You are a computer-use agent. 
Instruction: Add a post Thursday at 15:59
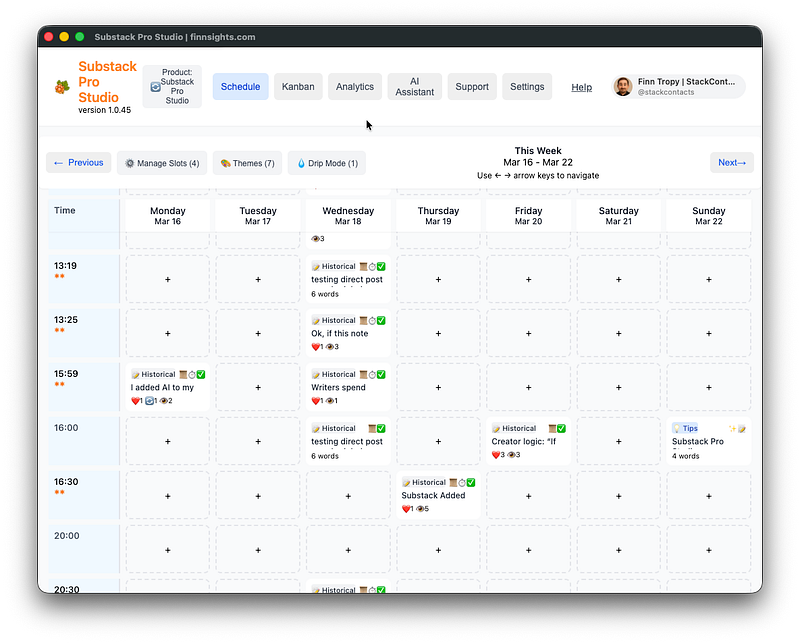(438, 388)
